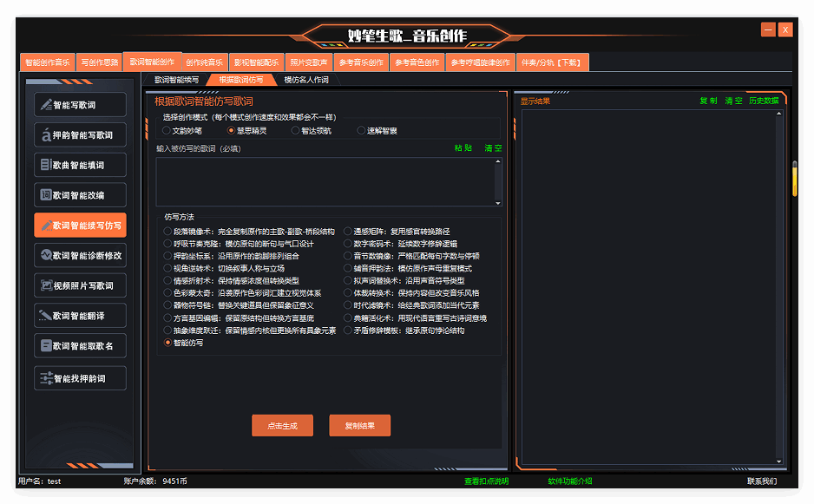Go to the 智能创作音乐 tab
Viewport: 814px width, 504px height.
tap(47, 62)
